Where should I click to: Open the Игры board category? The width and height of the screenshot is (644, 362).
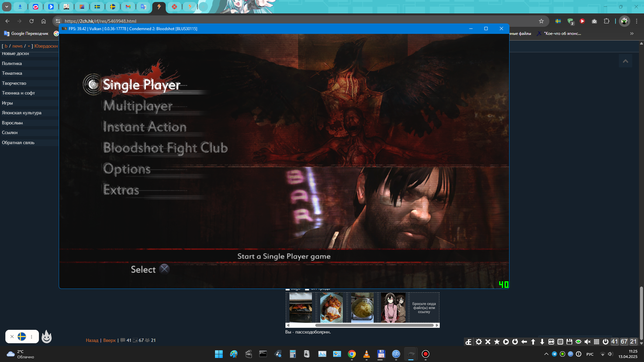pyautogui.click(x=7, y=103)
